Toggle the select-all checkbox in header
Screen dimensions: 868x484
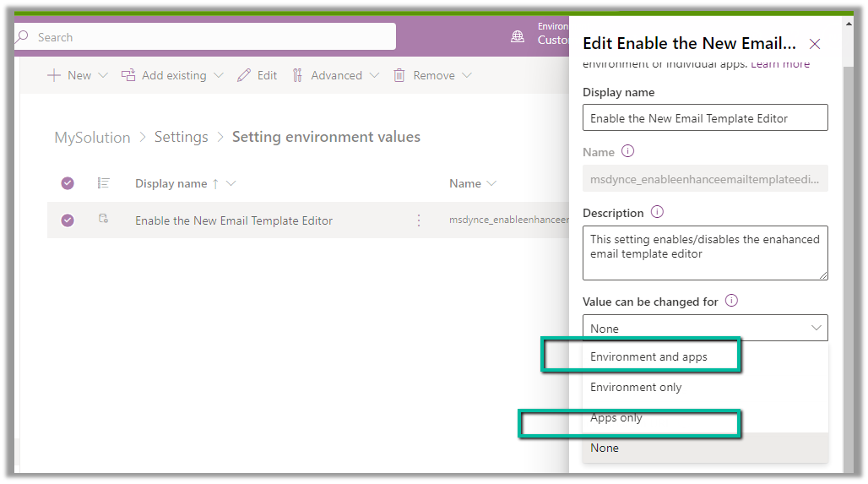pos(68,183)
